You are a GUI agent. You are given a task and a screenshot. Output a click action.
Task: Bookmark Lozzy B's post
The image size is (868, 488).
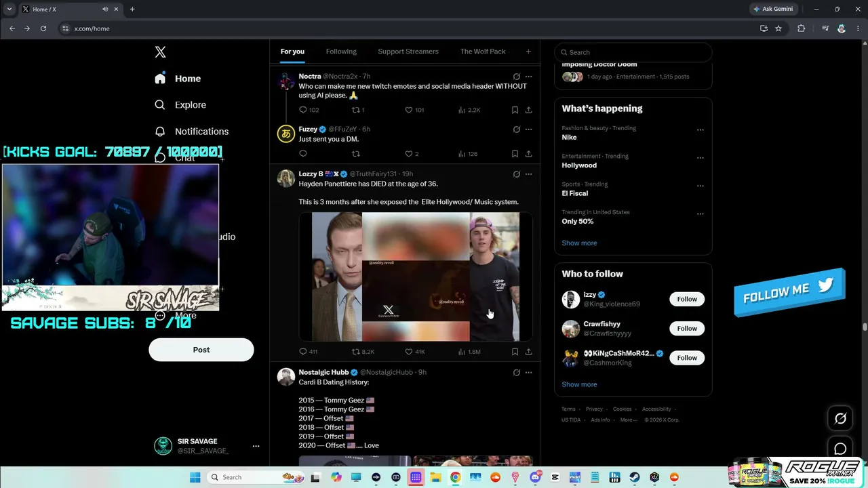point(515,352)
